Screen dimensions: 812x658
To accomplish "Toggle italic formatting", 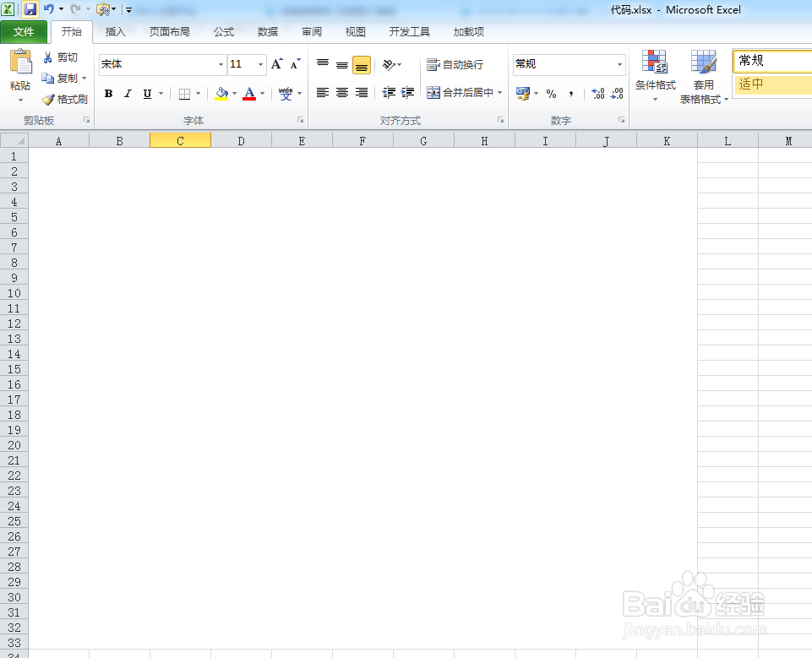I will 128,94.
